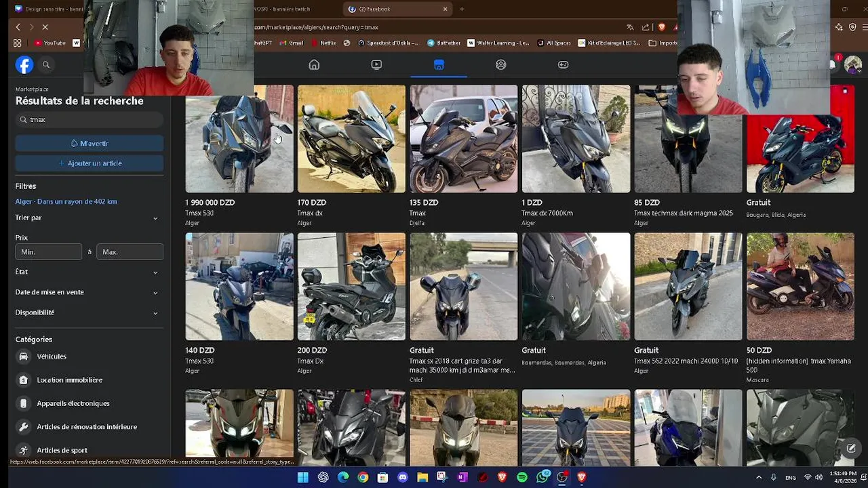Image resolution: width=868 pixels, height=488 pixels.
Task: Close the Facebook browser tab
Action: [446, 9]
